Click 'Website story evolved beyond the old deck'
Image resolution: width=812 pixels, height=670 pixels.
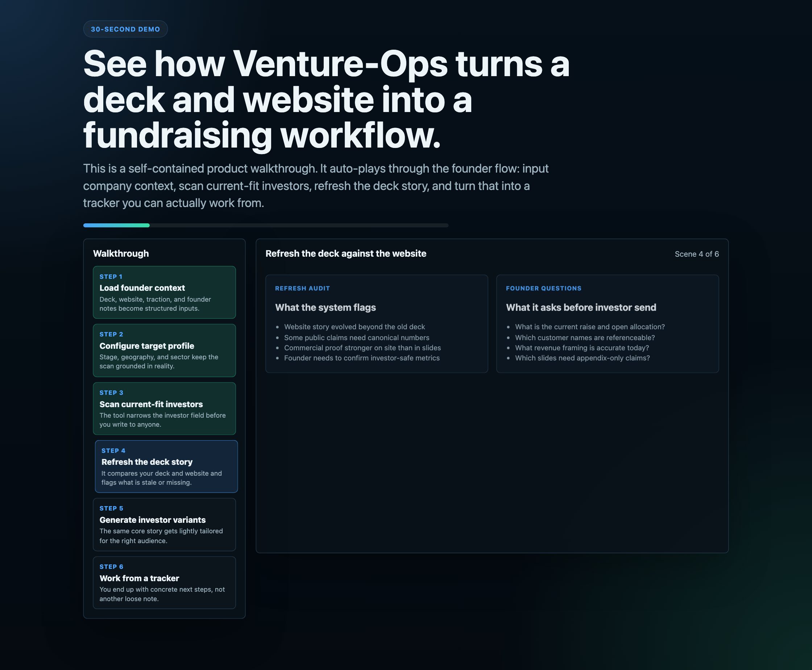354,327
